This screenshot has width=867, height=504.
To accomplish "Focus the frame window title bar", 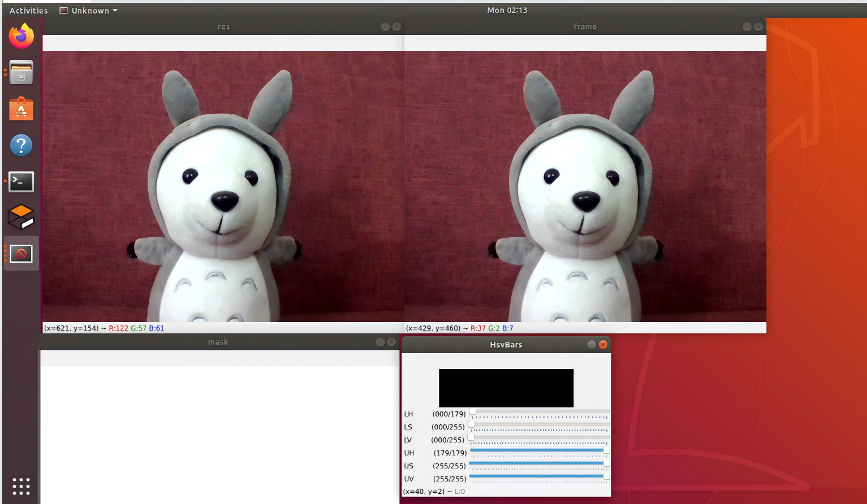I will point(585,27).
